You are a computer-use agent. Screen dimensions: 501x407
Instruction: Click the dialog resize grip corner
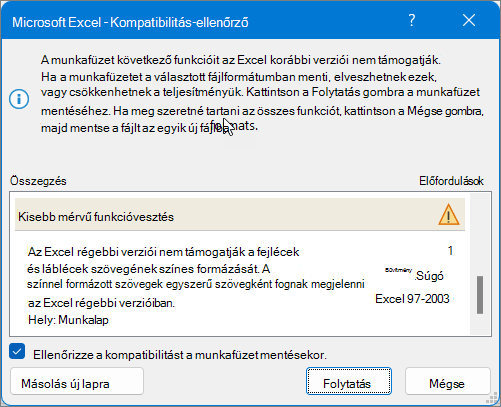(492, 398)
